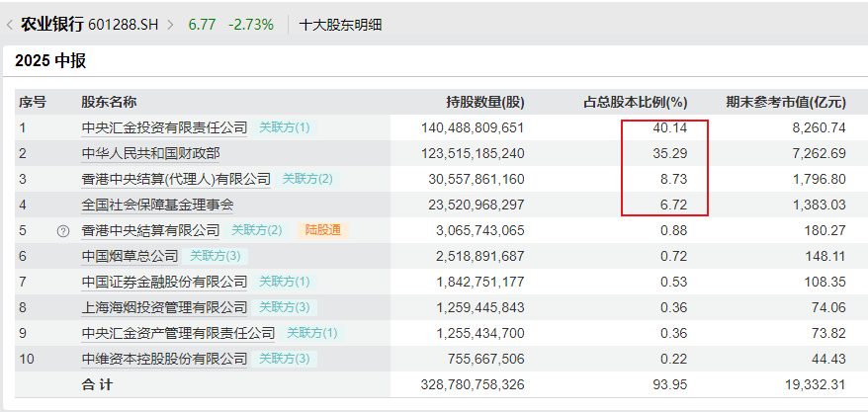Screen dimensions: 868x412
Task: Open help icon next to 香港中央结算有限公司
Action: [x=63, y=231]
